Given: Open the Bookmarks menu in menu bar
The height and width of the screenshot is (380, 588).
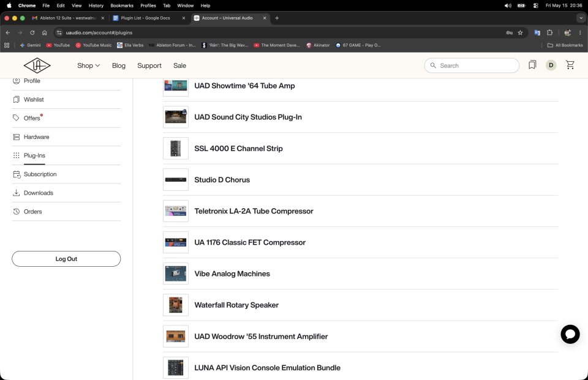Looking at the screenshot, I should click(122, 6).
